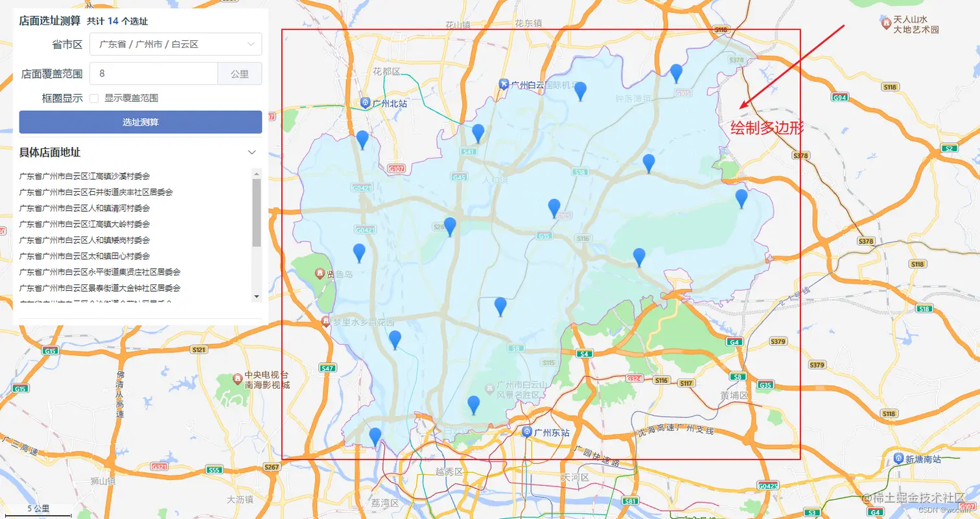Select address 广东省广州市白云区人和镇清河村委会
Image resolution: width=980 pixels, height=519 pixels.
pos(84,209)
